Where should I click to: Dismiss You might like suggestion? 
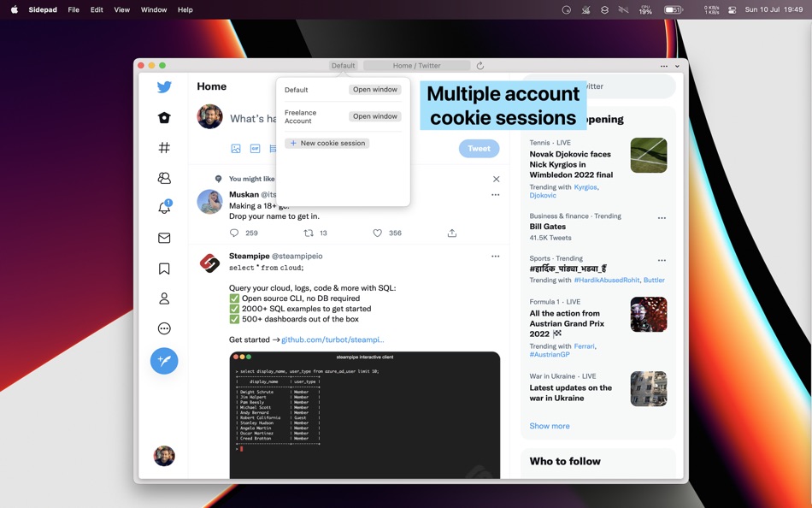[x=496, y=179]
